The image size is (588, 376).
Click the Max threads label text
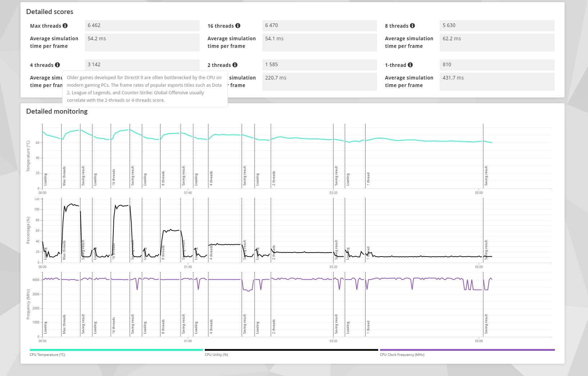pos(45,26)
